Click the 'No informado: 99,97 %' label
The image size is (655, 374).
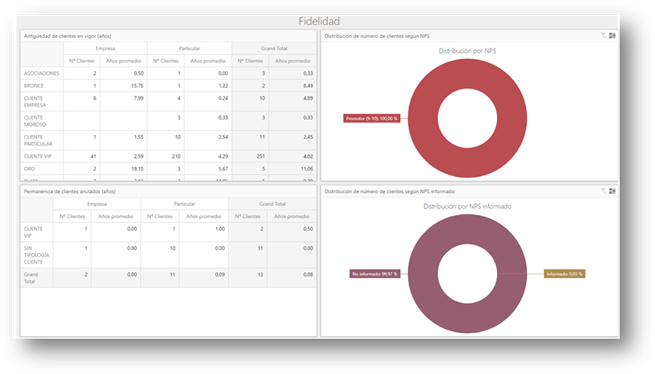[375, 274]
